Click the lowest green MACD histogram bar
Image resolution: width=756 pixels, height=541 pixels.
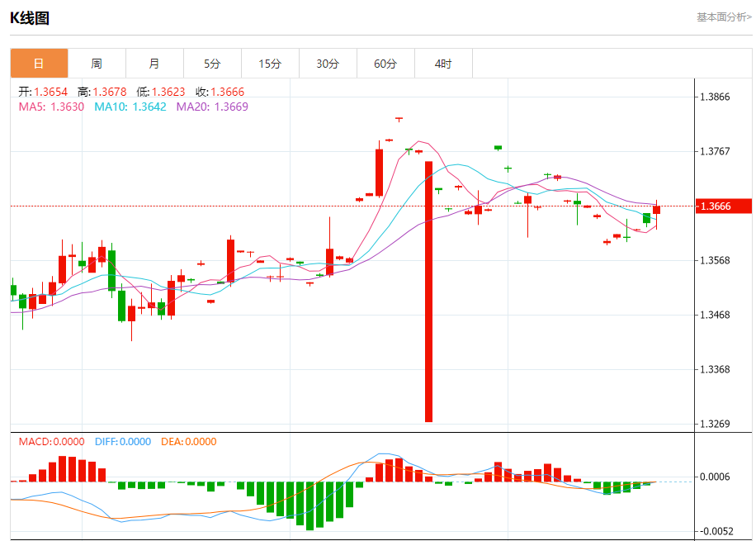click(310, 505)
